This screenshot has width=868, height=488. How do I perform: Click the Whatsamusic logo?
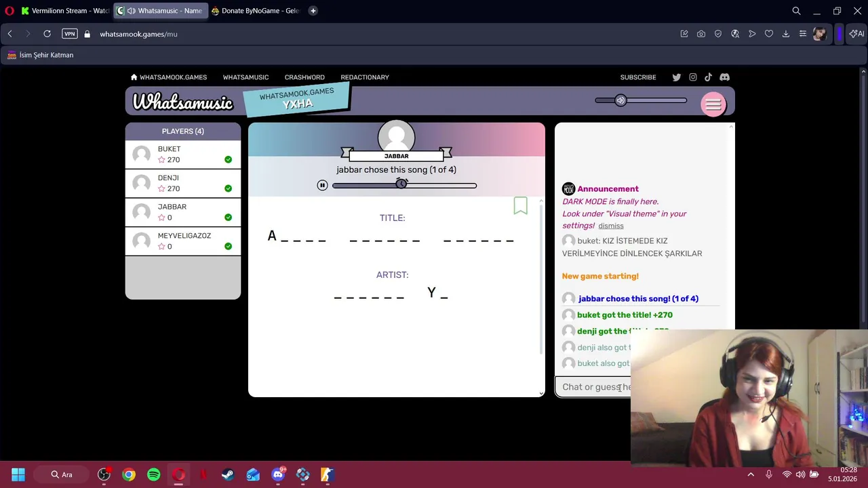[x=182, y=102]
